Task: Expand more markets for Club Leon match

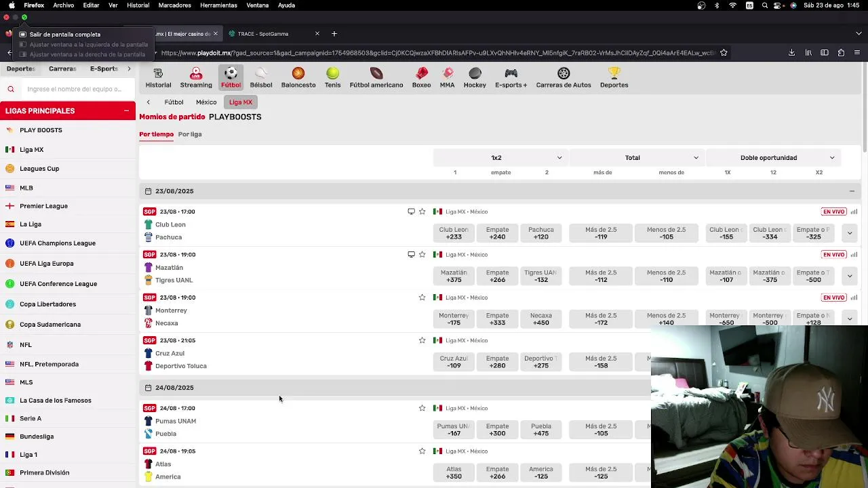Action: coord(850,233)
